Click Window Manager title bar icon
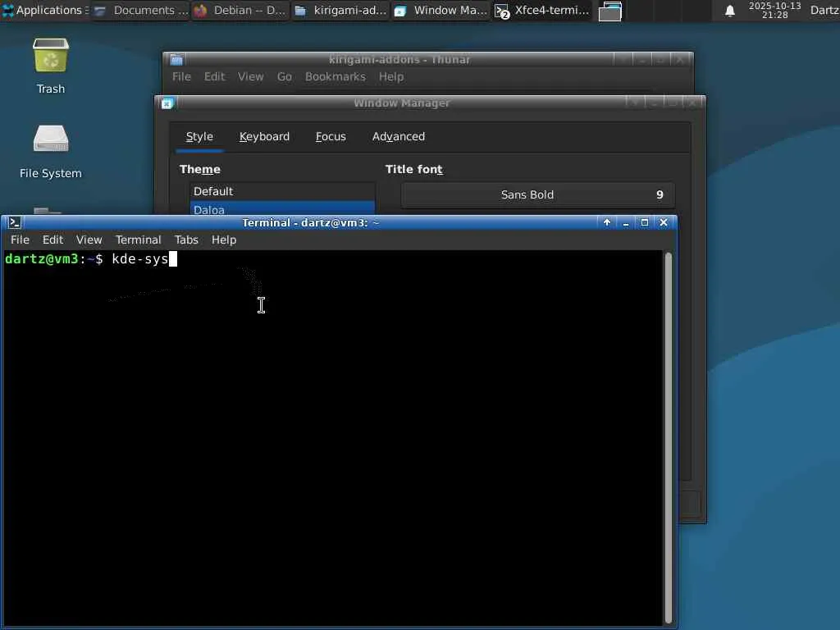Screen dimensions: 840x630 [167, 103]
